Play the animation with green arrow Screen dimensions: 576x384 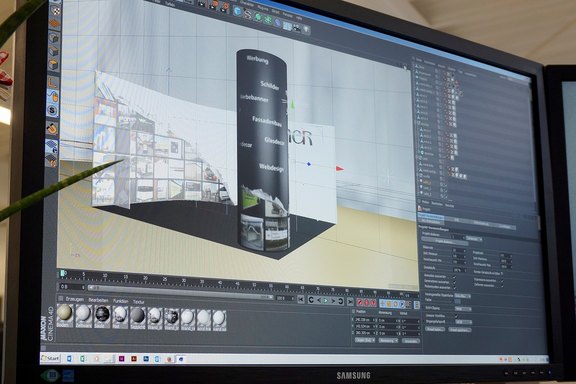tap(325, 301)
